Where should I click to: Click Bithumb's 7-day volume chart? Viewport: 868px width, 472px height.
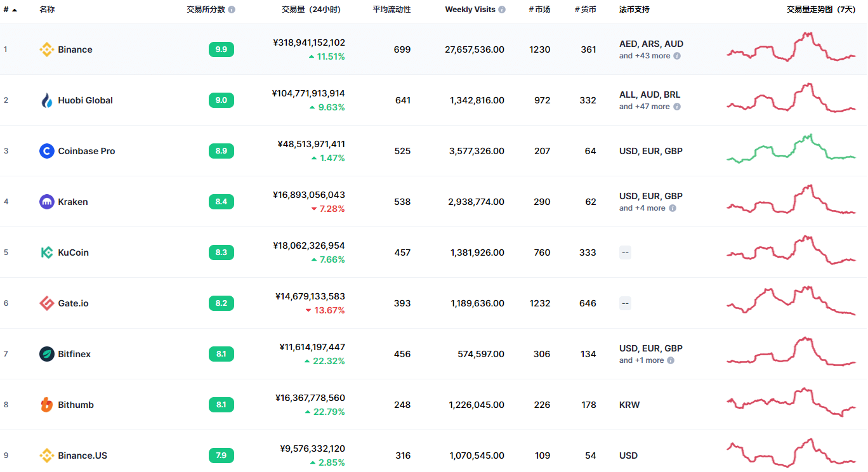coord(791,402)
